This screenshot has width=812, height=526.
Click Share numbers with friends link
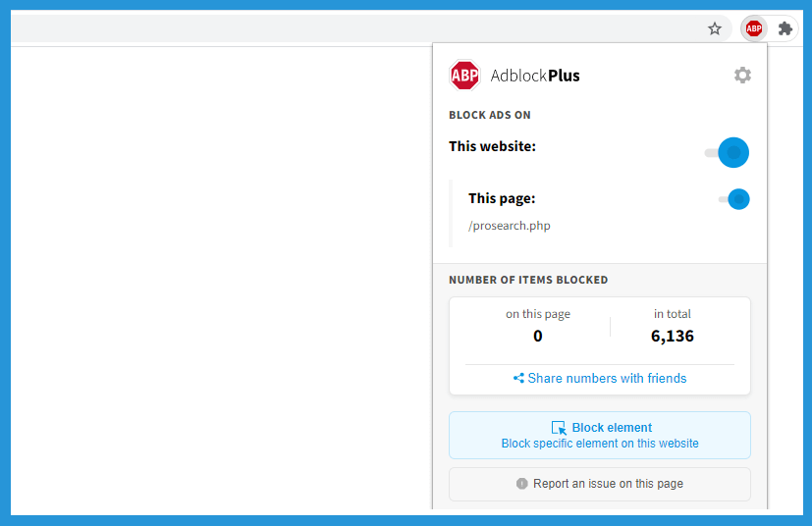pos(600,379)
